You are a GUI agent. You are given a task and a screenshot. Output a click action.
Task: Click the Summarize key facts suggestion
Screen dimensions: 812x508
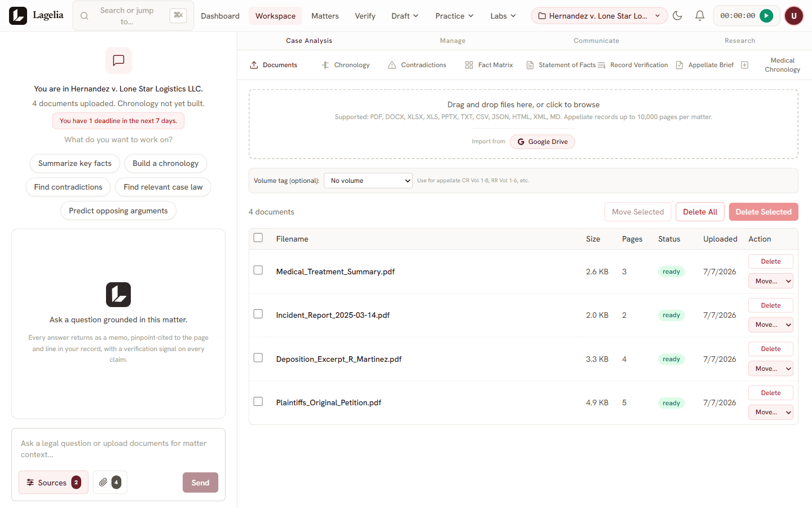pyautogui.click(x=75, y=164)
